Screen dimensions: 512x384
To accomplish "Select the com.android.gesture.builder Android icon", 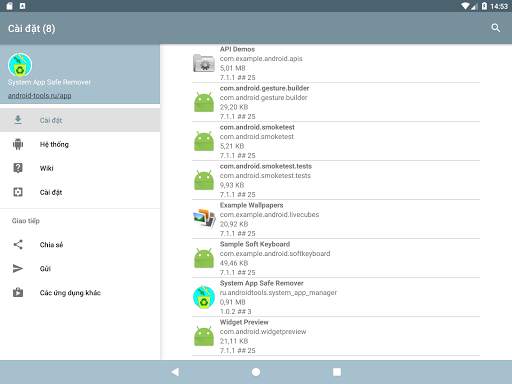I will tap(204, 102).
